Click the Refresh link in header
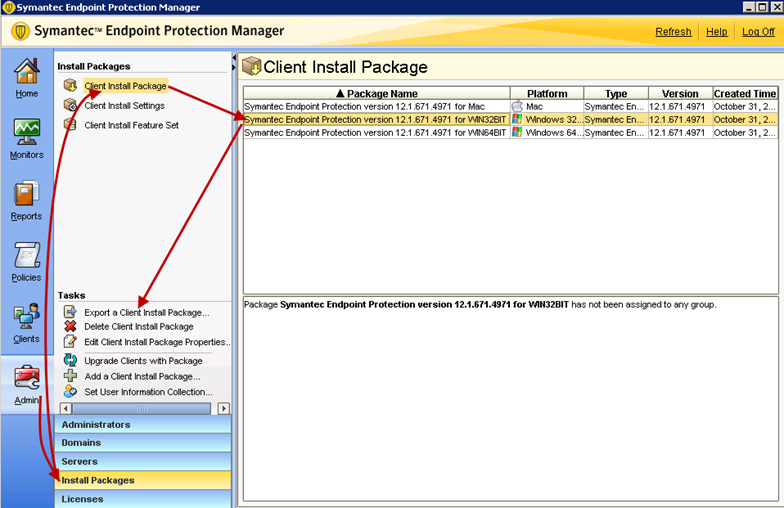Viewport: 784px width, 508px height. pyautogui.click(x=673, y=32)
